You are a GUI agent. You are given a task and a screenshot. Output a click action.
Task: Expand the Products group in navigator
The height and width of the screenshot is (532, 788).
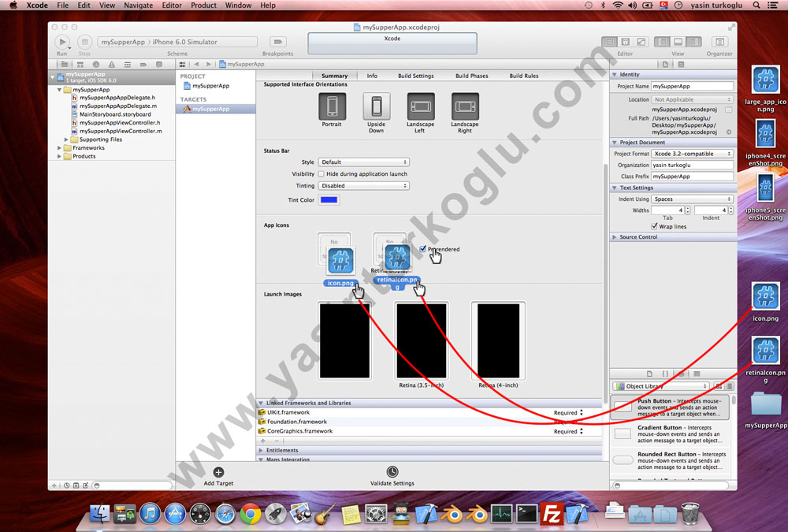59,156
